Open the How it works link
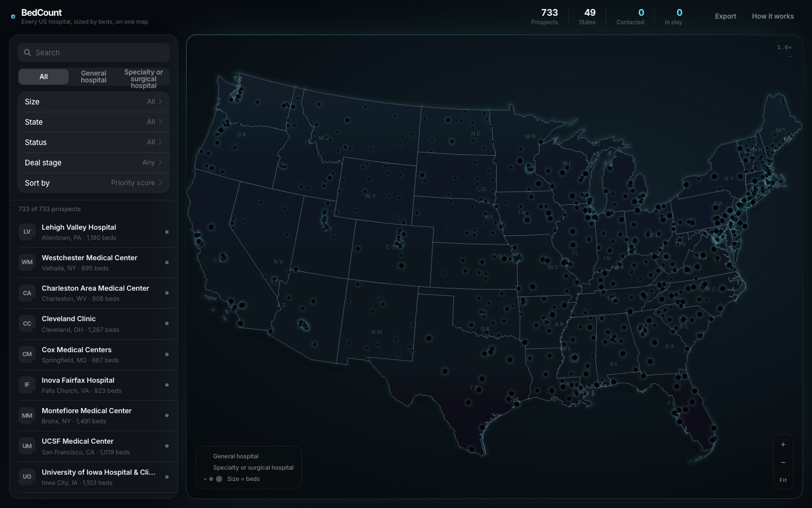812x508 pixels. (x=773, y=16)
